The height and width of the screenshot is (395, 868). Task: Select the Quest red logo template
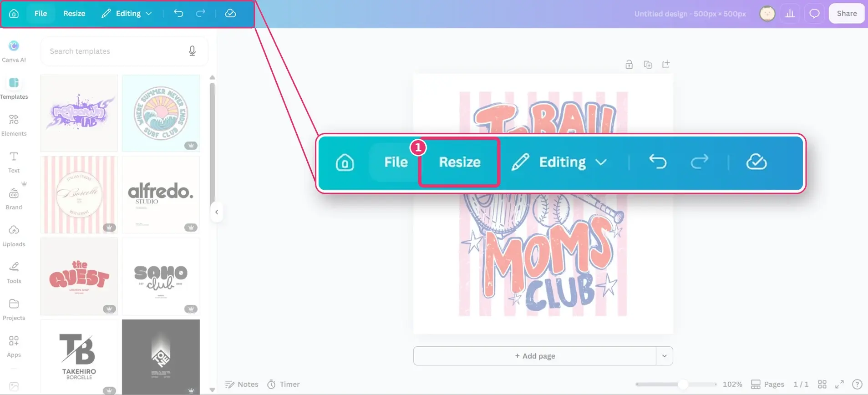[79, 276]
